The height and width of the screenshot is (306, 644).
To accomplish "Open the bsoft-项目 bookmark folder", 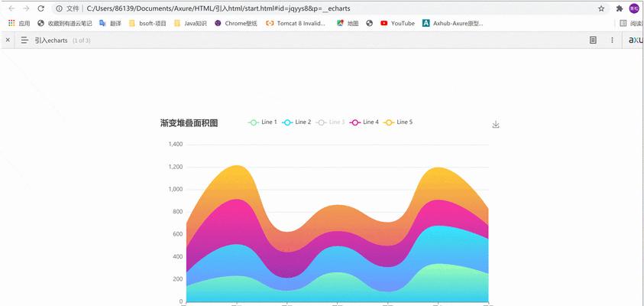I will pyautogui.click(x=147, y=24).
